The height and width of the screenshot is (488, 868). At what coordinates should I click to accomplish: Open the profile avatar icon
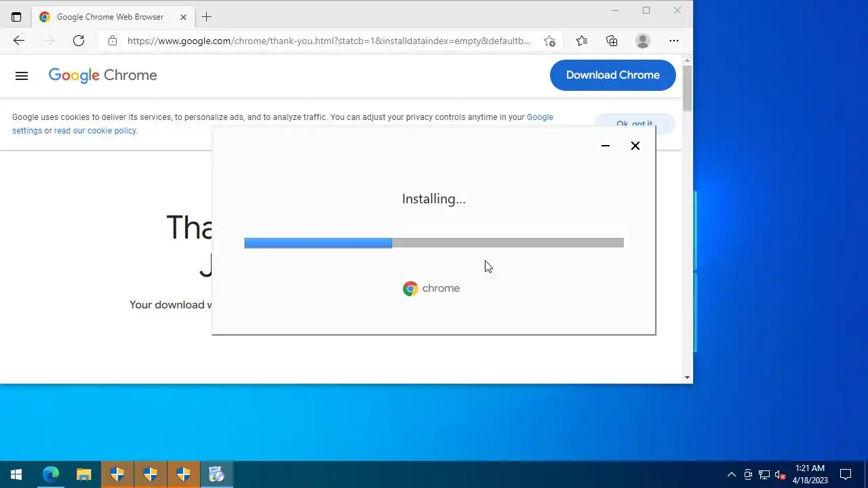643,41
